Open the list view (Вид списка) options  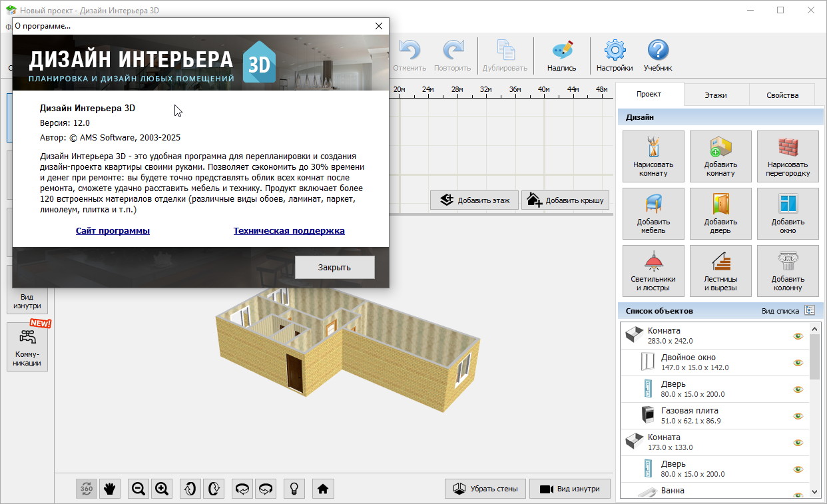click(810, 311)
